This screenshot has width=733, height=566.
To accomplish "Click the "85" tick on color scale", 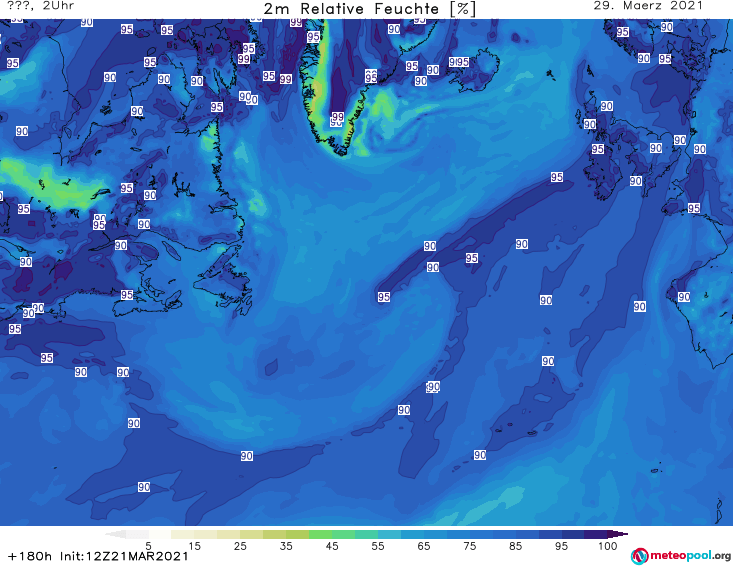I will pos(515,546).
